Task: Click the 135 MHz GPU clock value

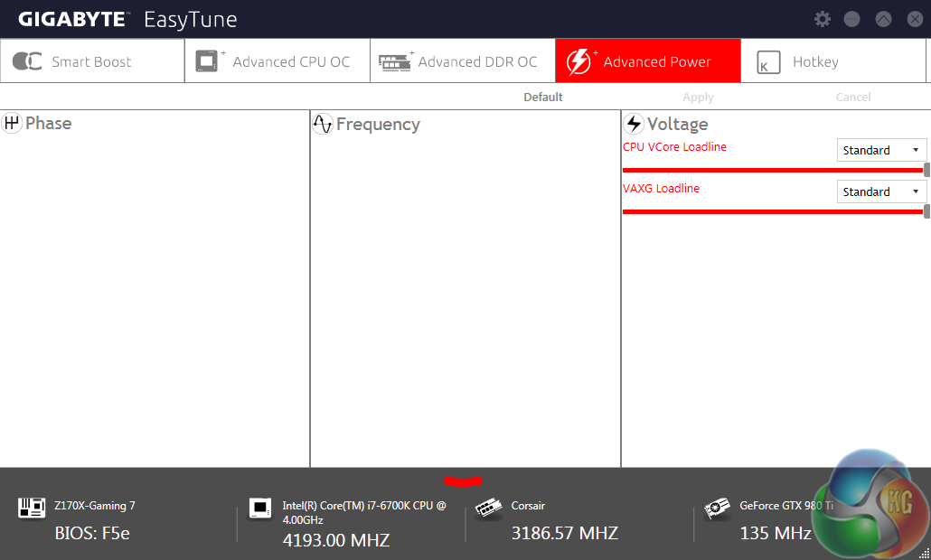Action: pyautogui.click(x=776, y=533)
